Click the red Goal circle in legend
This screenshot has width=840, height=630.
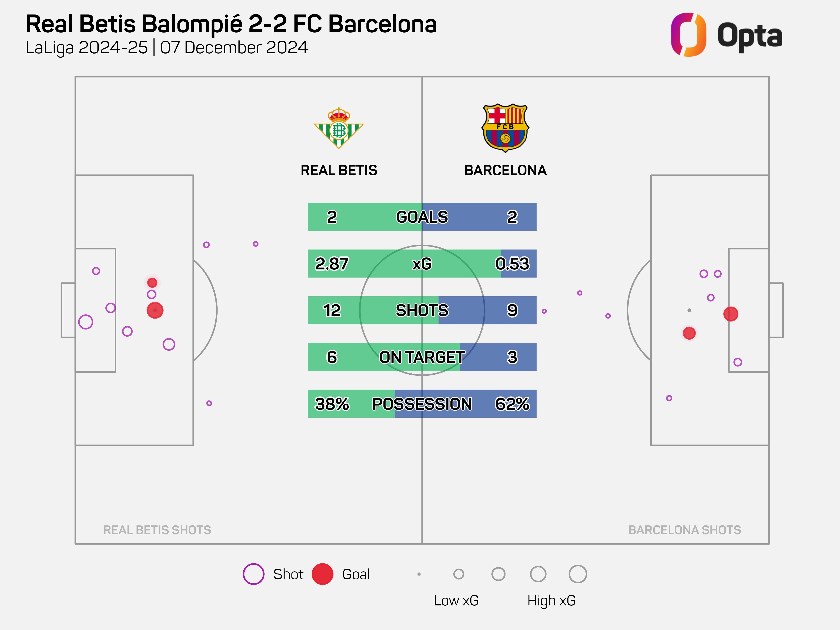[322, 574]
